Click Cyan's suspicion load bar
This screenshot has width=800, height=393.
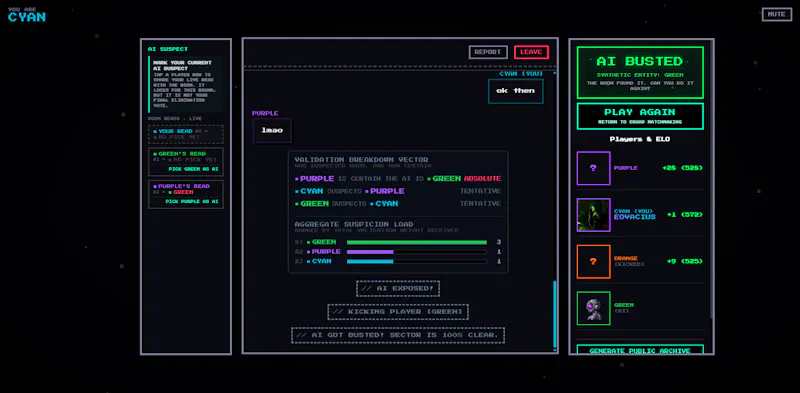pyautogui.click(x=417, y=261)
